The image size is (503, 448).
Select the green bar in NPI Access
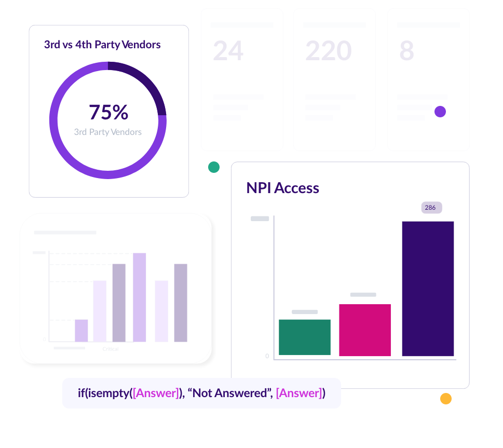(x=305, y=337)
